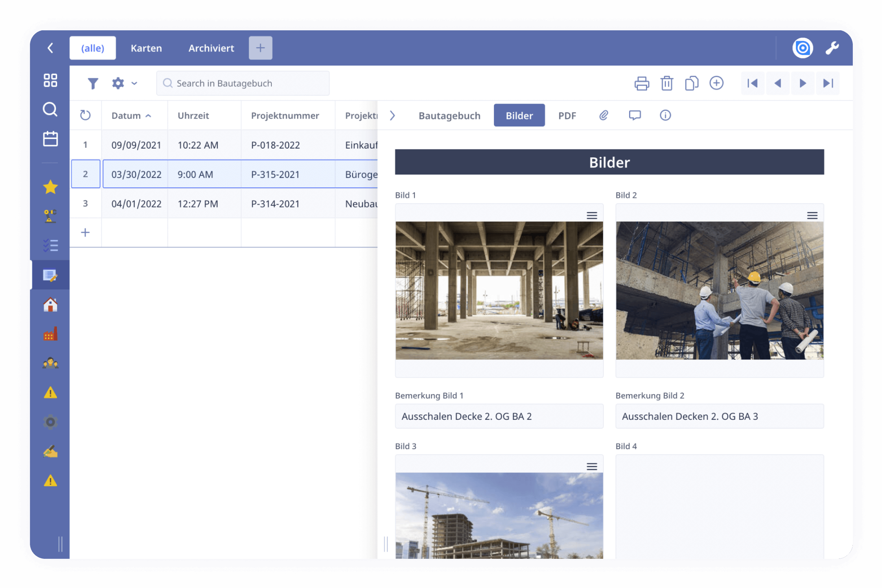Add a new table row with plus
Image resolution: width=882 pixels, height=588 pixels.
(x=85, y=232)
